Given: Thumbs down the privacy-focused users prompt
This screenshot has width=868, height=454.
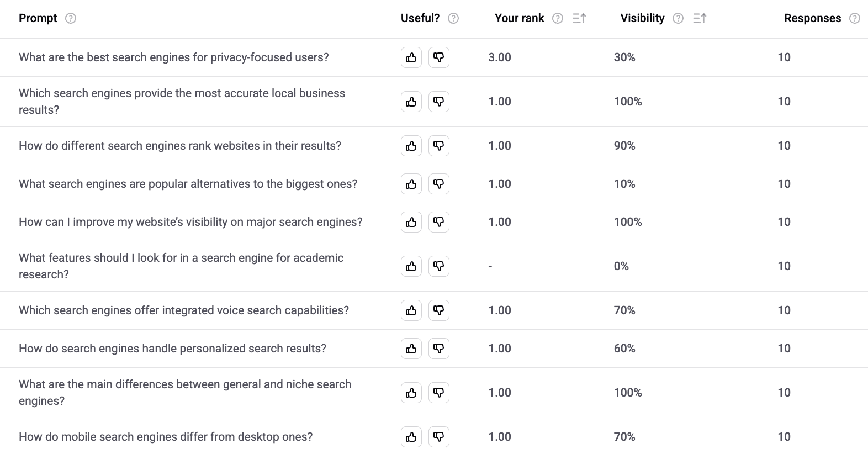Looking at the screenshot, I should pos(439,57).
